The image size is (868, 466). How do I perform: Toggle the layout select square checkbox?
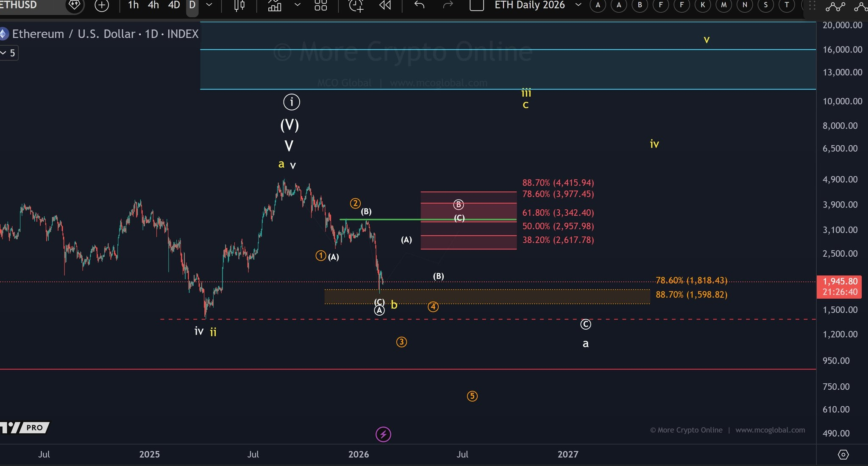[x=477, y=6]
